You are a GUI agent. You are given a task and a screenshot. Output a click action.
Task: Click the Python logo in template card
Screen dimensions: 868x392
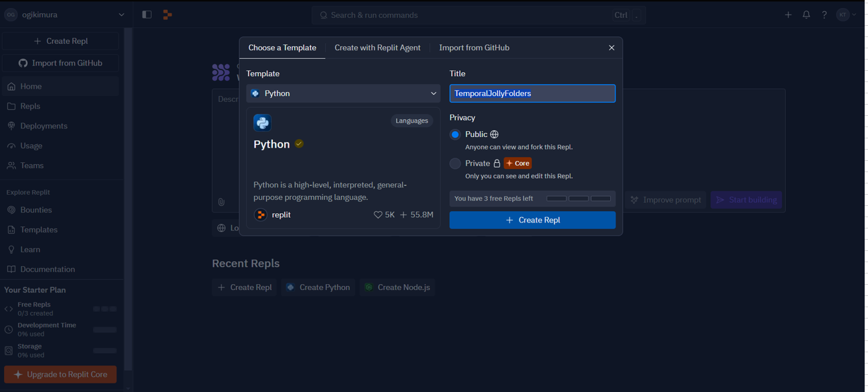(262, 122)
